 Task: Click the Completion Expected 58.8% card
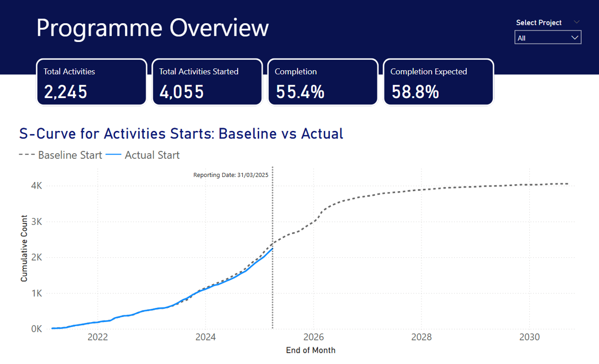tap(438, 82)
